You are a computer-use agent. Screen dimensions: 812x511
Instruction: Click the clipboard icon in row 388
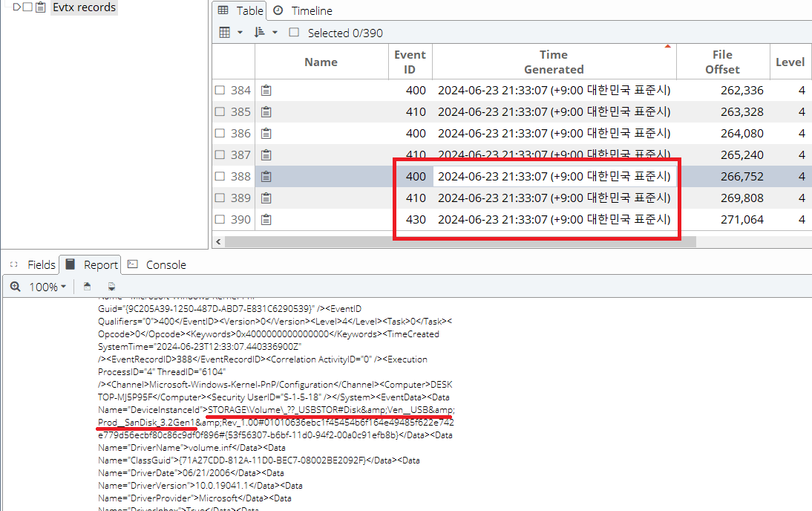click(x=266, y=177)
